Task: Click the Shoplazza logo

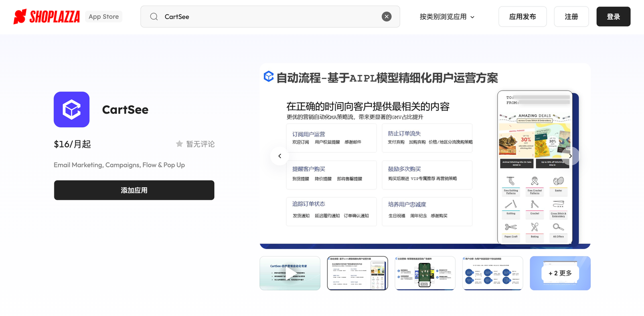Action: pos(47,17)
